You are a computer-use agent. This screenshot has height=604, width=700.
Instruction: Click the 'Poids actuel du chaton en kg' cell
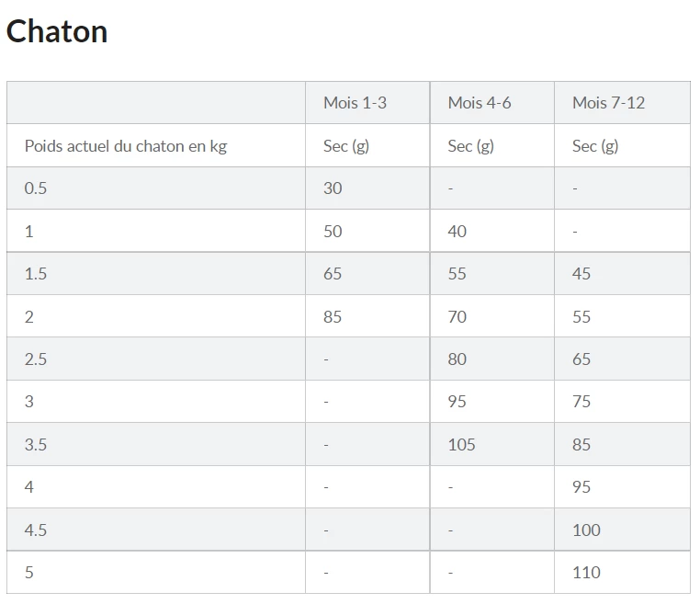(x=126, y=146)
